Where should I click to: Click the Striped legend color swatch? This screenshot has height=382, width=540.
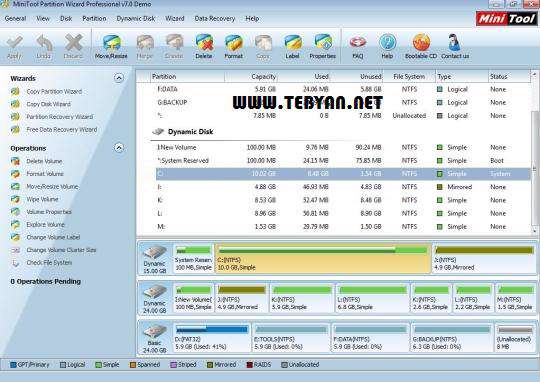[x=173, y=365]
